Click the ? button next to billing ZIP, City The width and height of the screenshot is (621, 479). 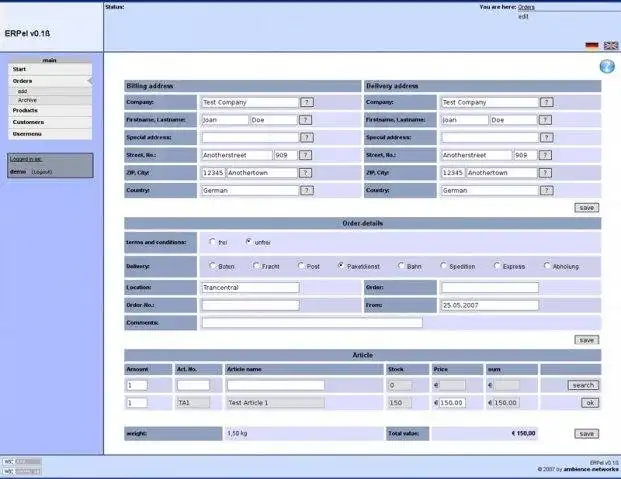pyautogui.click(x=305, y=173)
